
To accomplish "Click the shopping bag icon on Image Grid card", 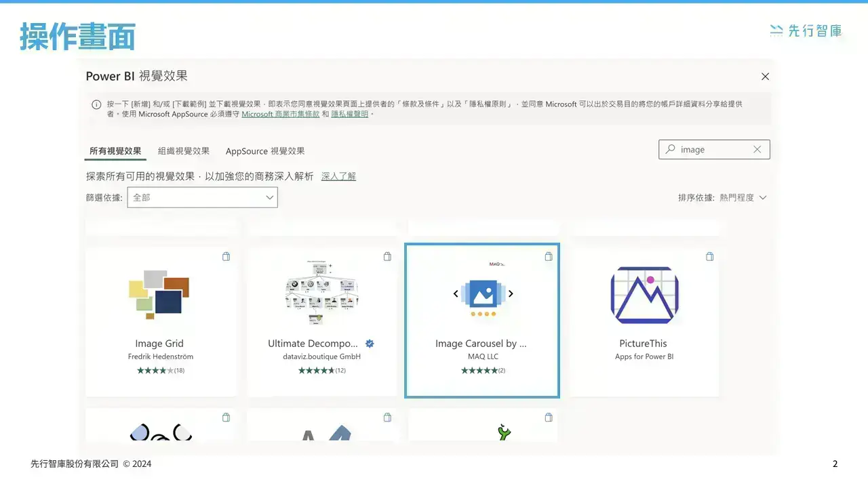I will (x=226, y=256).
